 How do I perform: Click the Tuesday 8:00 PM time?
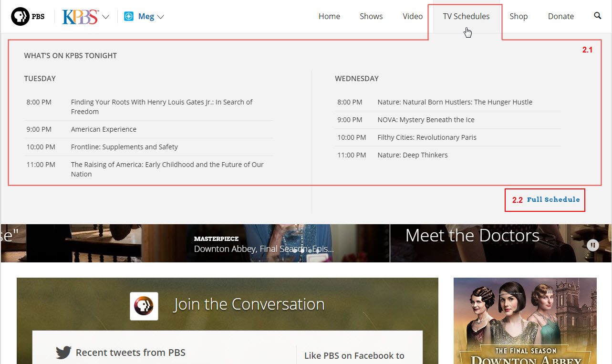point(39,102)
